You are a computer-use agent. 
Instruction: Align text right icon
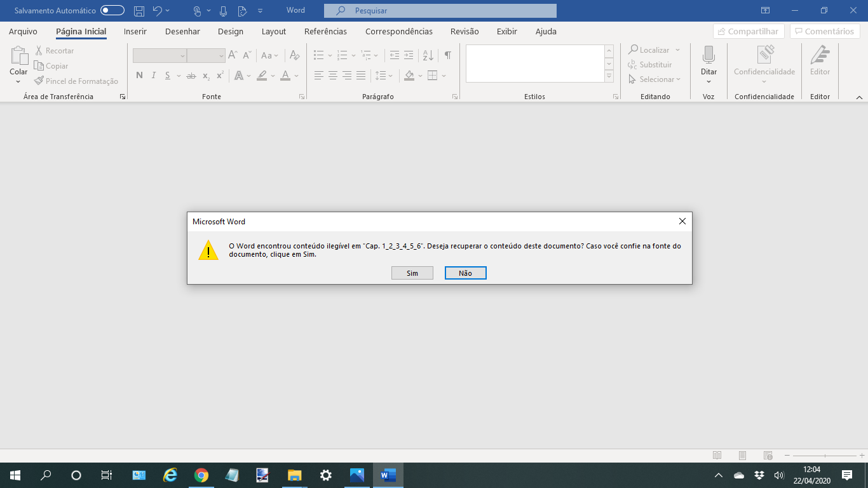(x=347, y=76)
